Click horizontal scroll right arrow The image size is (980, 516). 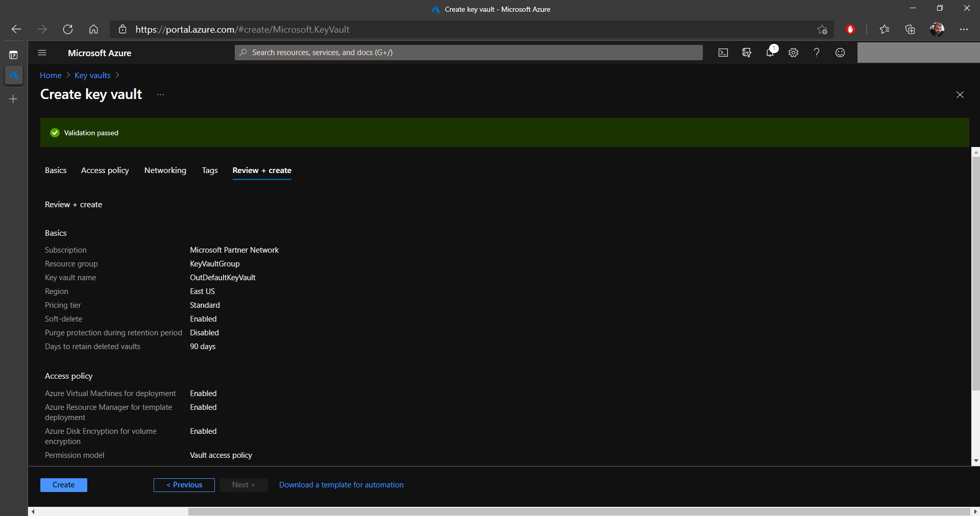click(x=975, y=511)
